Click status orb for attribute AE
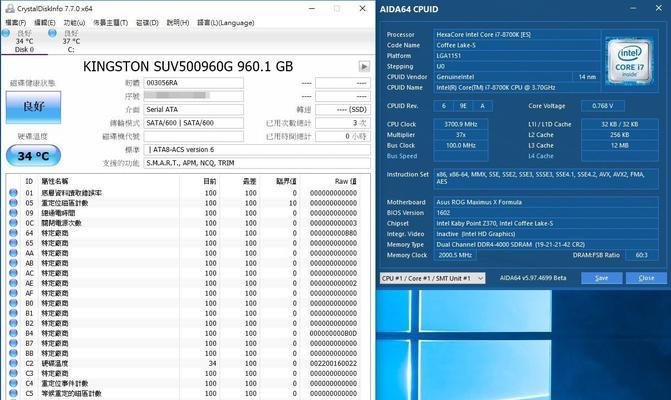671x400 pixels. [x=13, y=283]
